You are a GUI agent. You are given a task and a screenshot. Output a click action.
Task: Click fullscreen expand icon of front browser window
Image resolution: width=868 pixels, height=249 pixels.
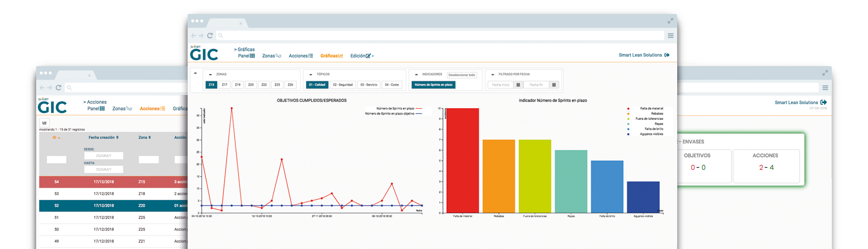point(670,21)
